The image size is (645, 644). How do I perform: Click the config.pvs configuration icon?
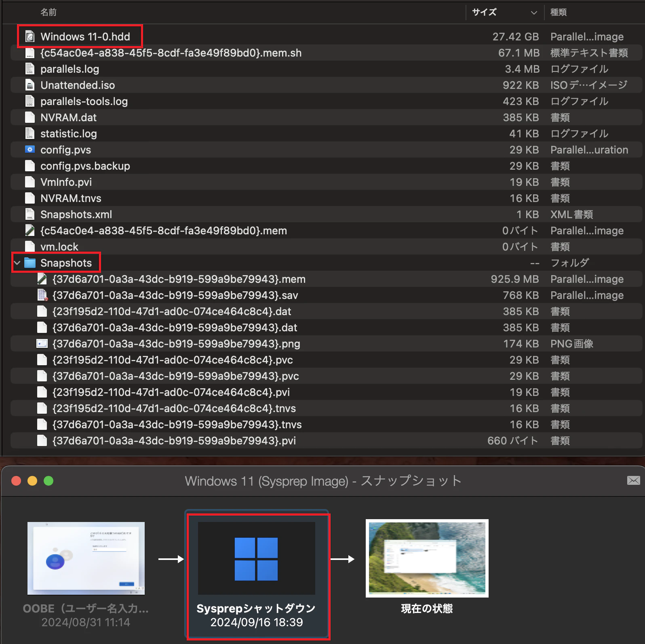pyautogui.click(x=30, y=149)
